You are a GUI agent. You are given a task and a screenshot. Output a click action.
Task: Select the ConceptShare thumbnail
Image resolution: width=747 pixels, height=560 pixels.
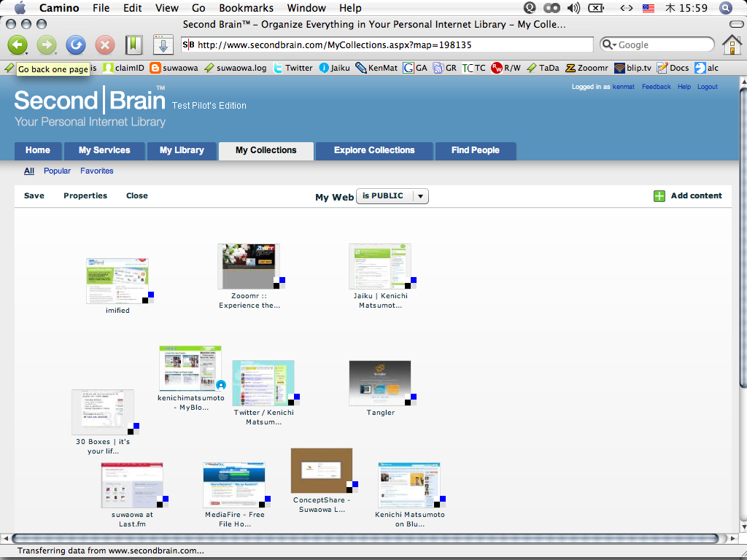pyautogui.click(x=322, y=470)
